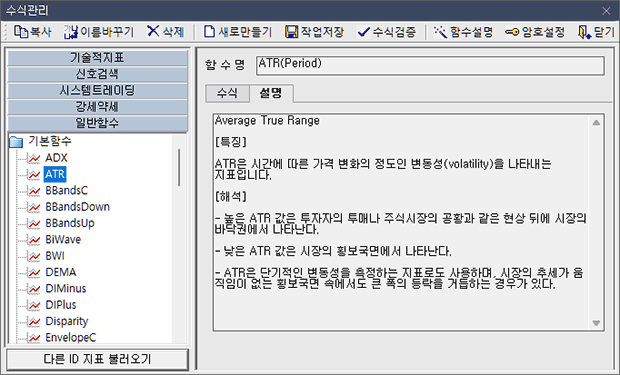620x375 pixels.
Task: Click the 다른 ID 지표 불러오기 button
Action: tap(97, 359)
